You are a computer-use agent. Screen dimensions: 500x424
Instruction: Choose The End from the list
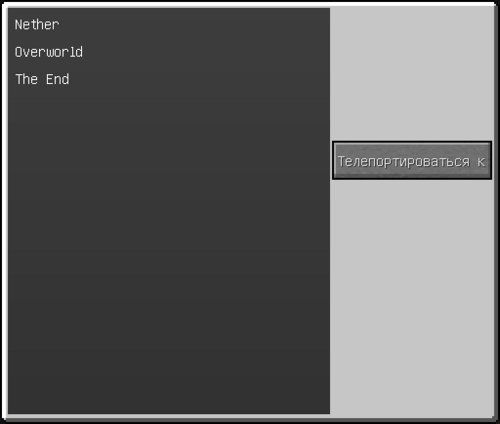click(x=42, y=79)
